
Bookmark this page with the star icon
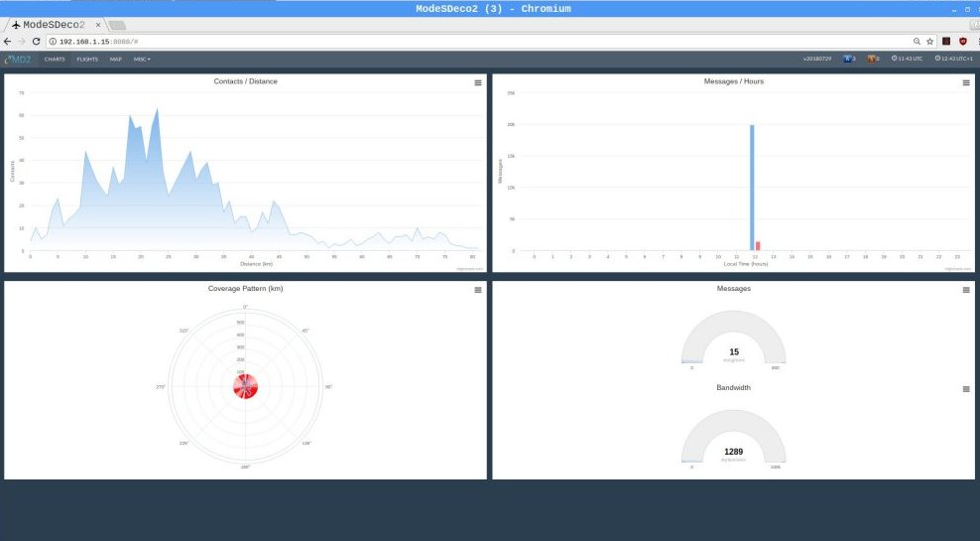[930, 42]
